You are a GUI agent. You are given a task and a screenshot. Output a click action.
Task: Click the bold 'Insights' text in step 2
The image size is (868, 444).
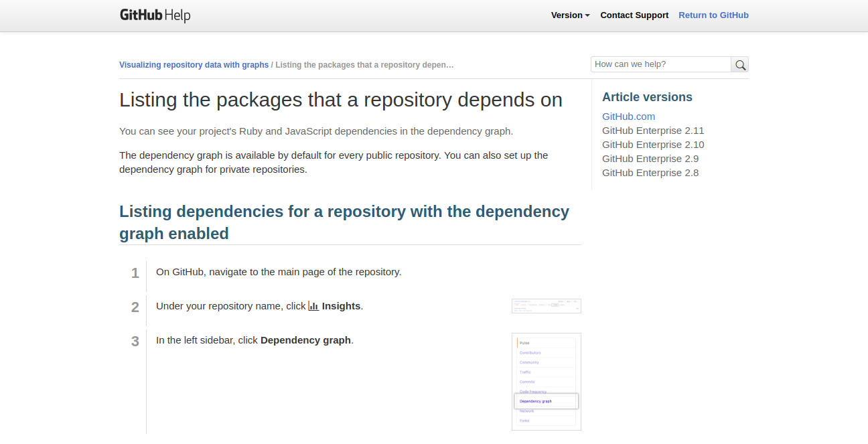coord(341,306)
